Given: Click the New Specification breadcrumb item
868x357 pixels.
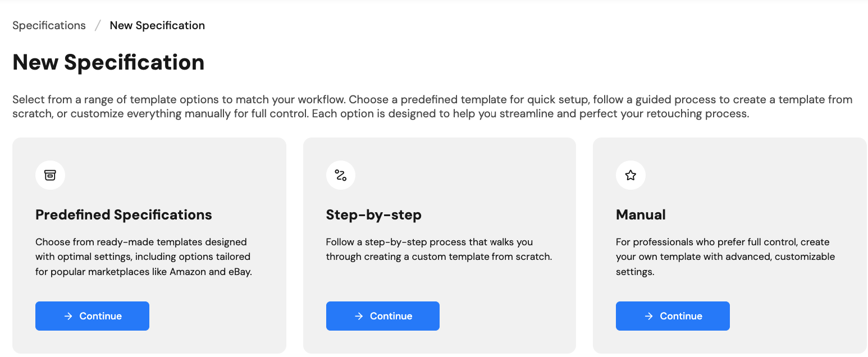Looking at the screenshot, I should (157, 25).
